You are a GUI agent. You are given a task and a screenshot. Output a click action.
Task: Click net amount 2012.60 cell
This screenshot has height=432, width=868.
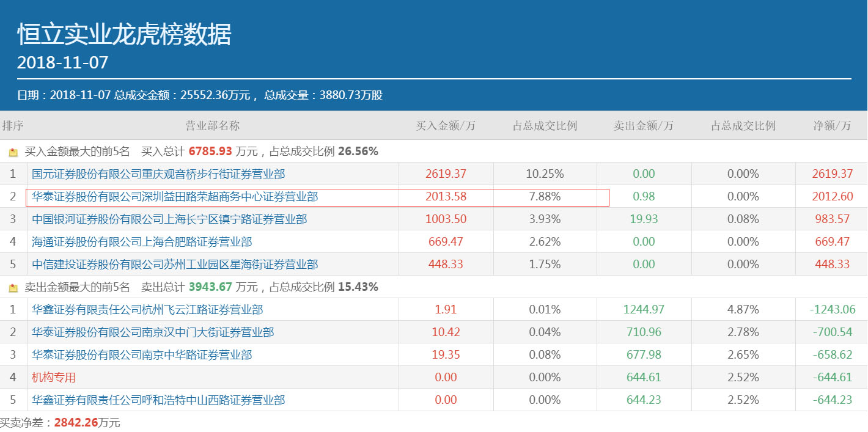[x=832, y=197]
